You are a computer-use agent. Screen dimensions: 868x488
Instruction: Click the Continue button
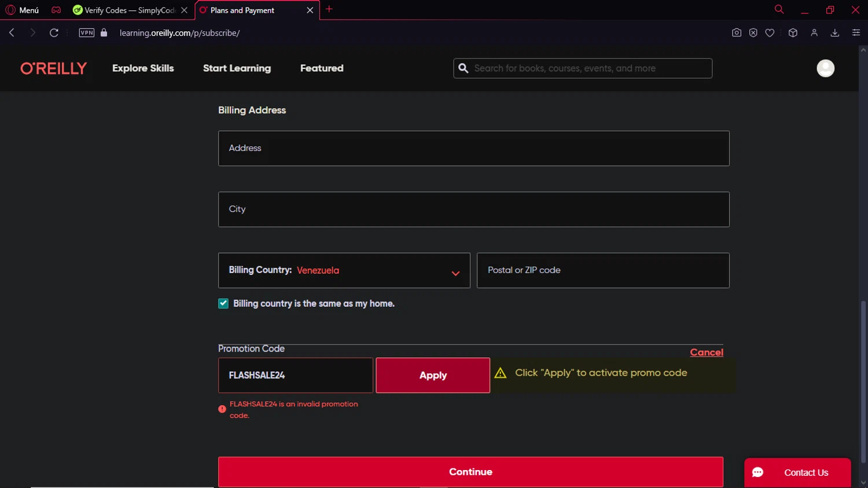(470, 472)
